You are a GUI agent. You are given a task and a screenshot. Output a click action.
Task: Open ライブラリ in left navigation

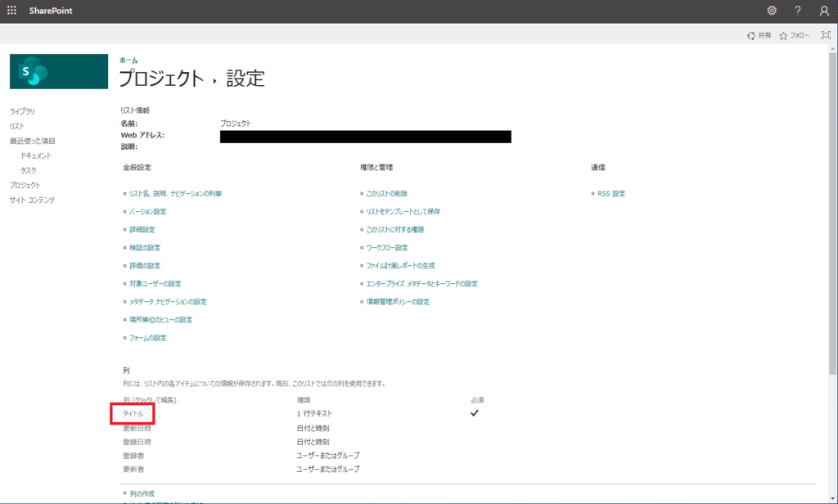click(22, 111)
